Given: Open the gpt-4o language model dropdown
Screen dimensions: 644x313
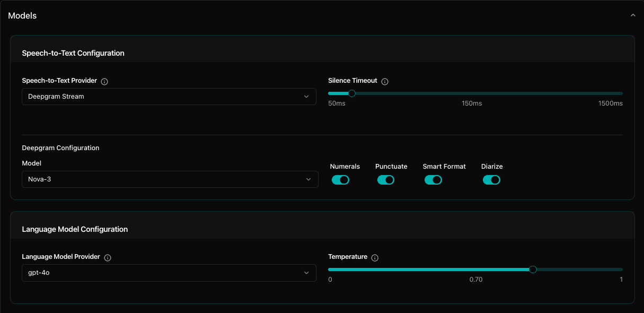Looking at the screenshot, I should (x=169, y=273).
